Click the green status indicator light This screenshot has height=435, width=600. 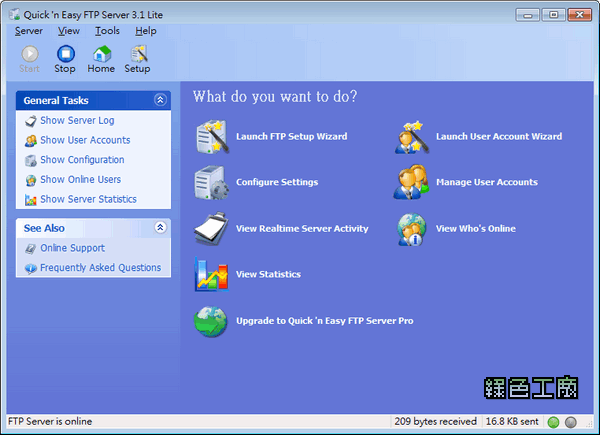pyautogui.click(x=553, y=422)
